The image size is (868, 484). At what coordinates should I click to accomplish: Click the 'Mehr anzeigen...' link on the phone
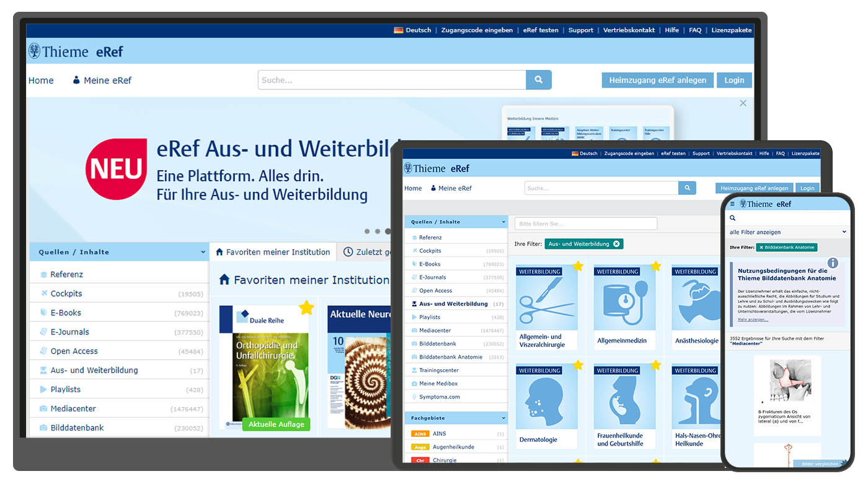[753, 320]
